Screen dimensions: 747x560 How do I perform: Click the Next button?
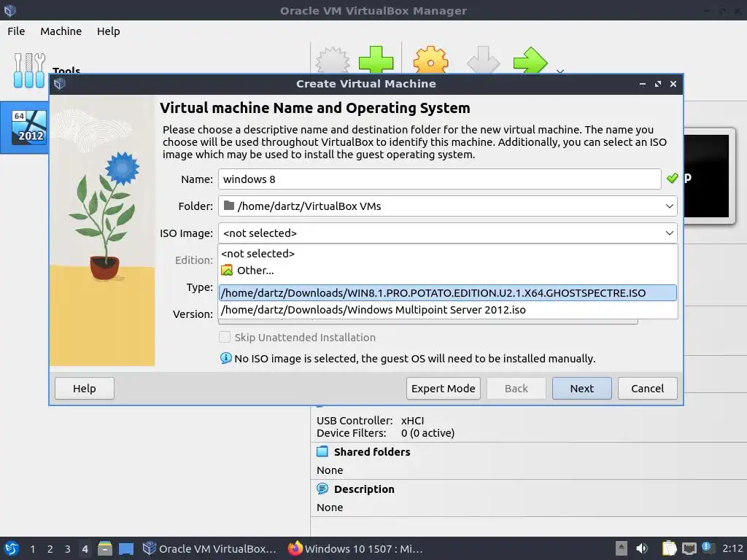[581, 389]
